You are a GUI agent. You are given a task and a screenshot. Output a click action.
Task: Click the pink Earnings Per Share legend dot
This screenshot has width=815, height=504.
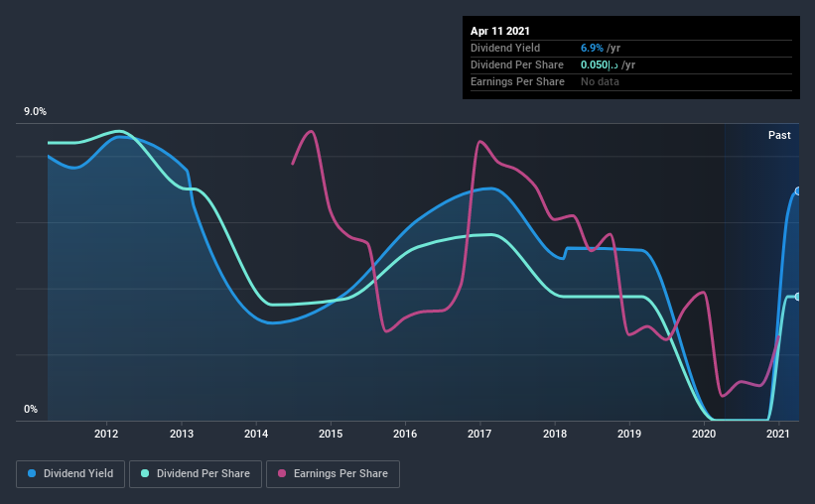click(x=282, y=473)
